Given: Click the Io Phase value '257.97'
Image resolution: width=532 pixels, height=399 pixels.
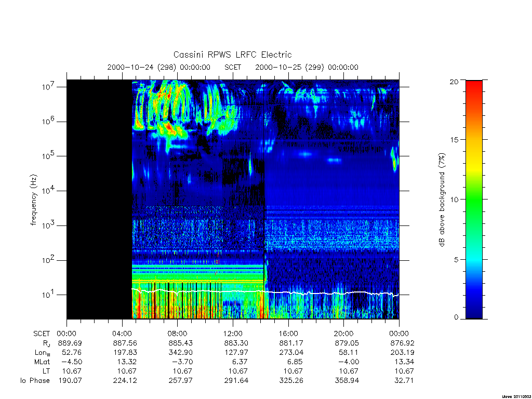Looking at the screenshot, I should (x=181, y=381).
